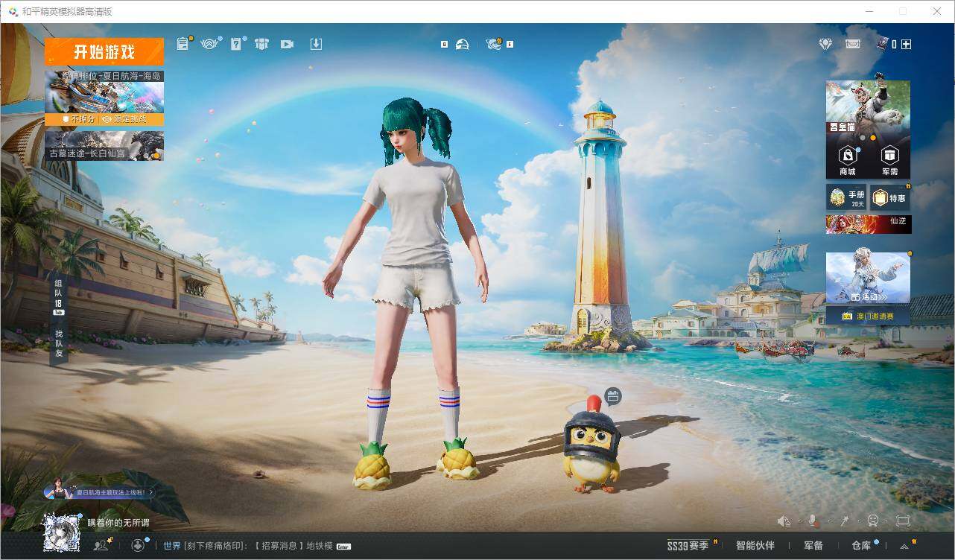
Task: Select the 古墓迷途-长白仙宫 mode banner
Action: click(104, 146)
